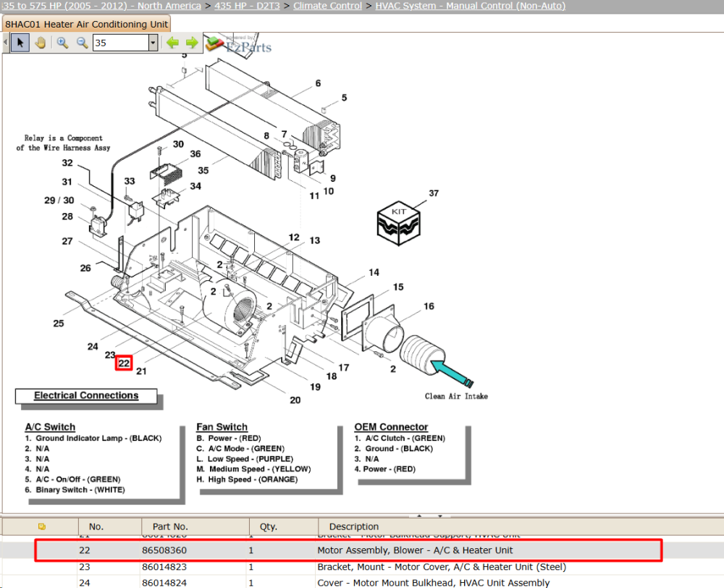Click the Clean Air Intake label
The width and height of the screenshot is (724, 588).
click(456, 396)
